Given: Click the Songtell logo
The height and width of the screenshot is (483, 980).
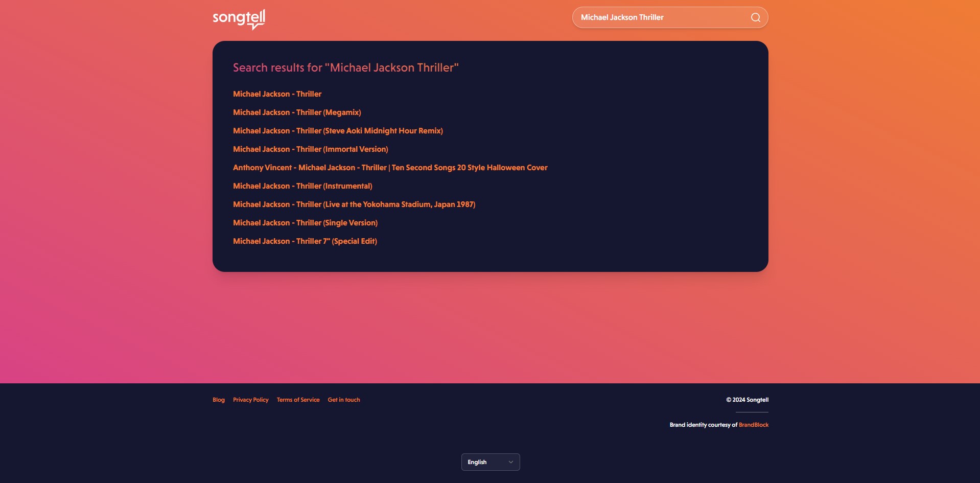Looking at the screenshot, I should [239, 19].
